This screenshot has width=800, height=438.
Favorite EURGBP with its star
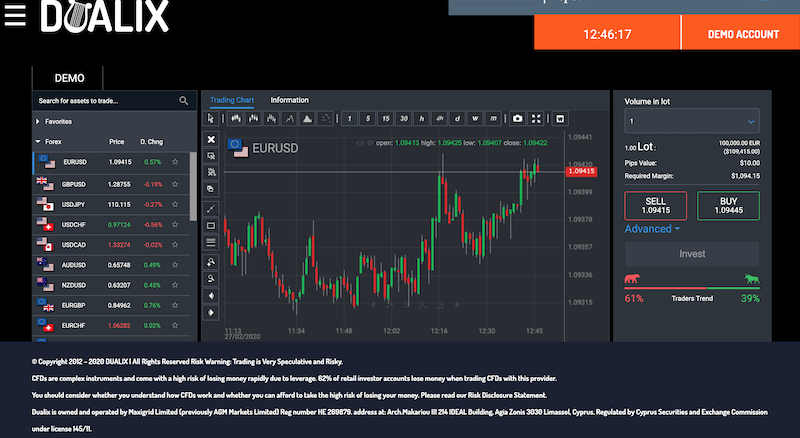[x=175, y=305]
